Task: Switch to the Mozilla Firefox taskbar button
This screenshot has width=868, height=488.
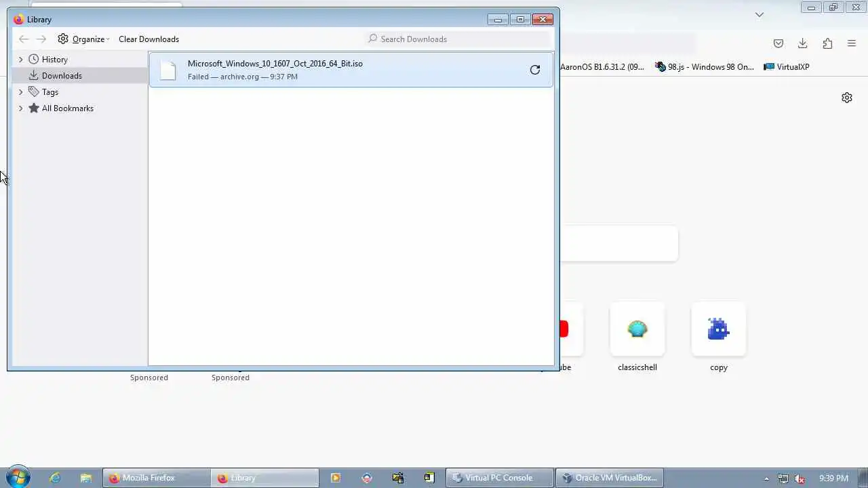Action: (x=156, y=478)
